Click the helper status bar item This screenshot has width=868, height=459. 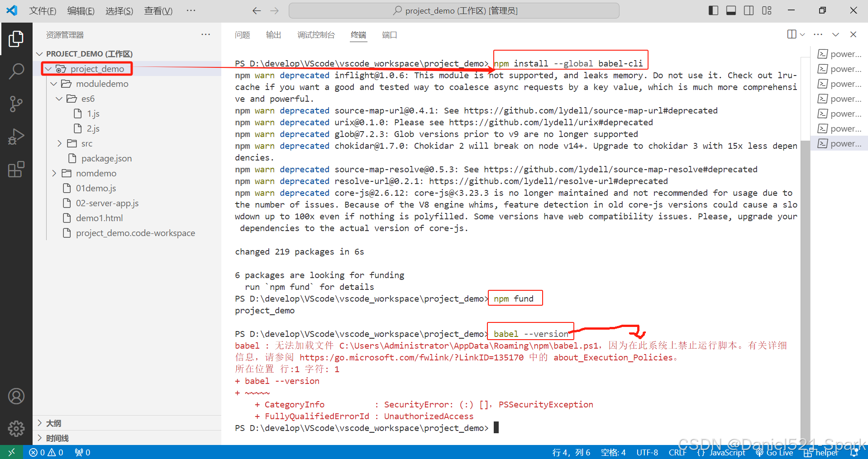point(821,452)
